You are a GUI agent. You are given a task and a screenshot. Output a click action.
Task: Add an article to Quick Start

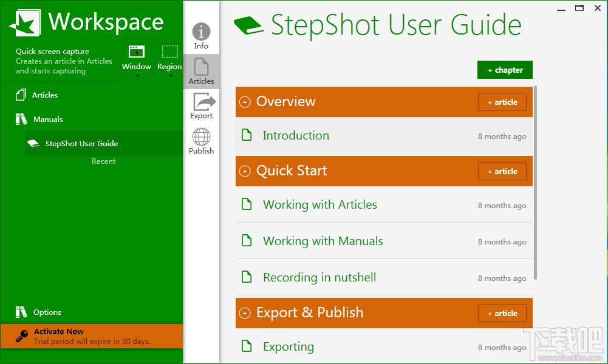coord(502,172)
